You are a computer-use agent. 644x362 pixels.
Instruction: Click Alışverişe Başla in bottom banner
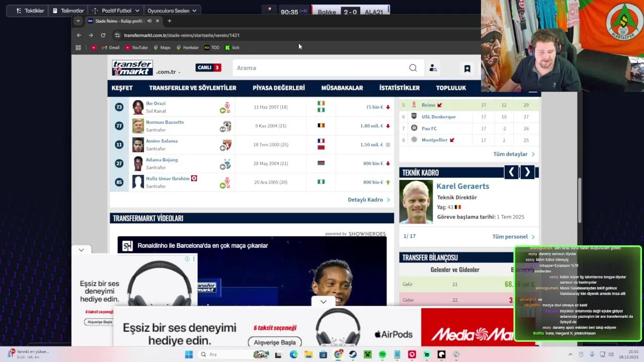[x=275, y=342]
